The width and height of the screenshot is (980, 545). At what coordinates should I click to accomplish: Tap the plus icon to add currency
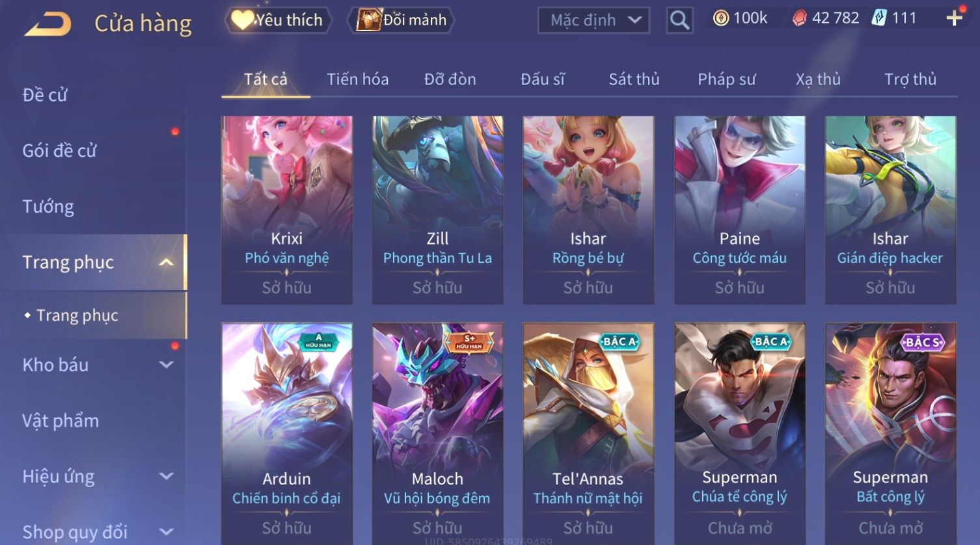[x=954, y=18]
